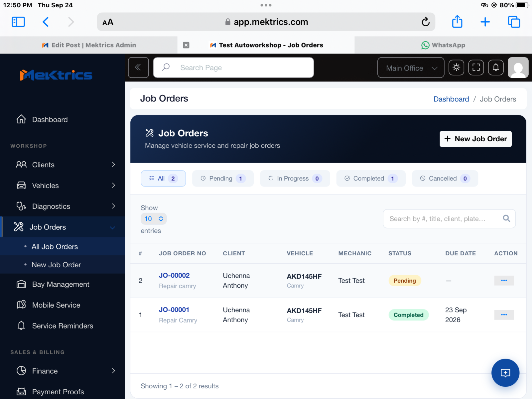Go back with Safari back arrow

(46, 22)
